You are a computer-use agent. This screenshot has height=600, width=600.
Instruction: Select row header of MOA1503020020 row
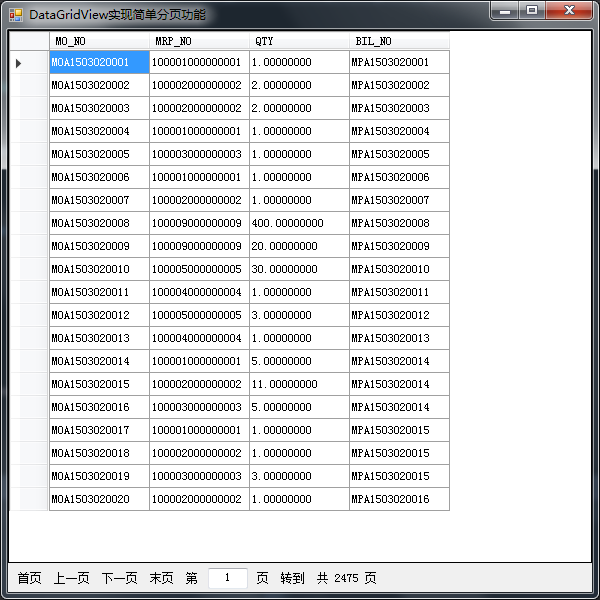coord(29,498)
